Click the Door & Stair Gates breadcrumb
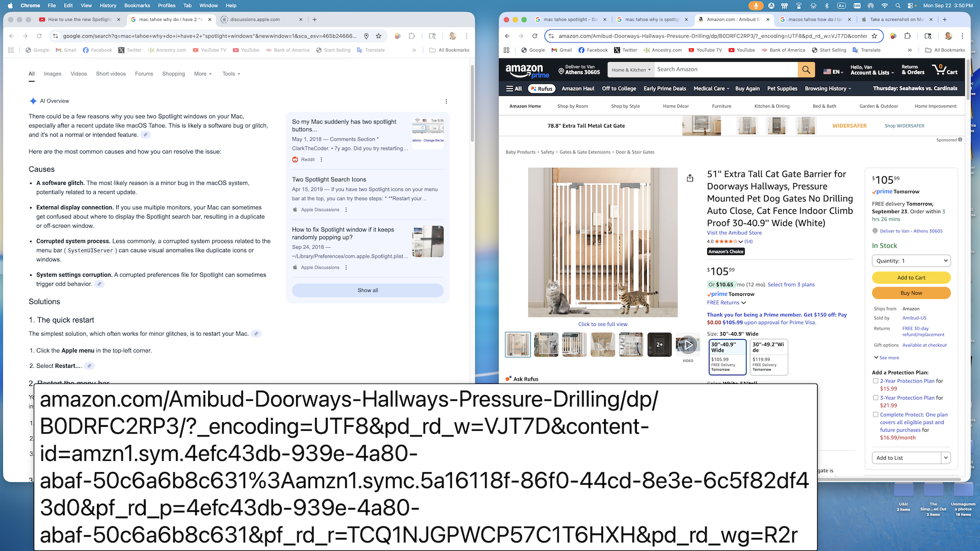 tap(635, 152)
